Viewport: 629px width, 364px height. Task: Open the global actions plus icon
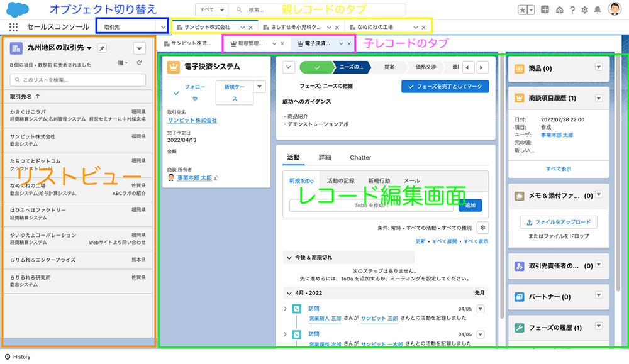tap(545, 9)
